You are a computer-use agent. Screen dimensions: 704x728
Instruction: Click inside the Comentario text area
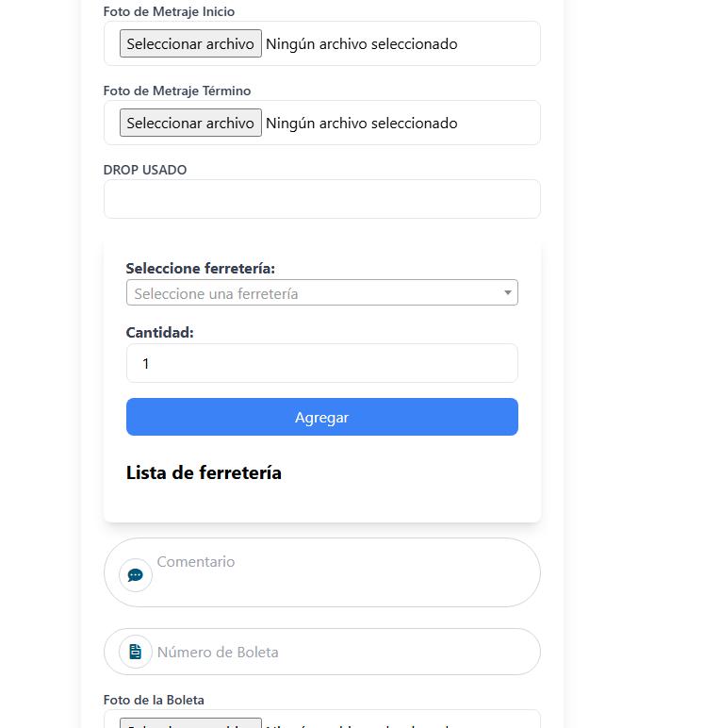tap(339, 572)
